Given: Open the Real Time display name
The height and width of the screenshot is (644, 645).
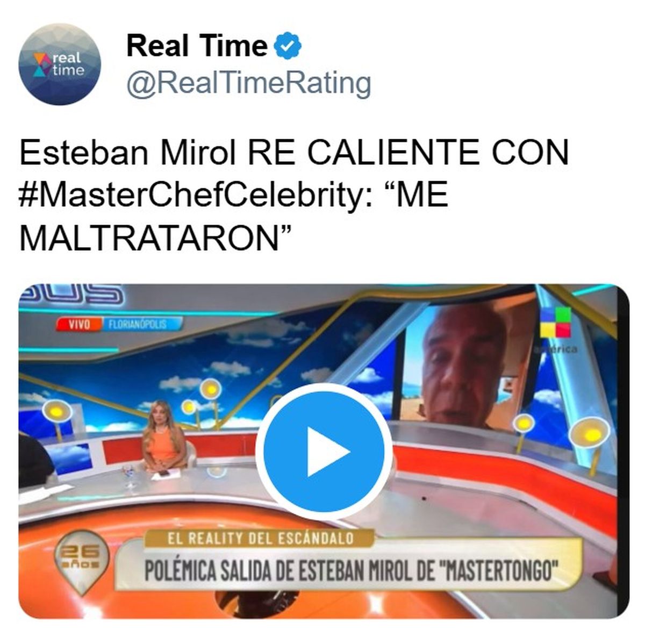Looking at the screenshot, I should click(x=197, y=46).
